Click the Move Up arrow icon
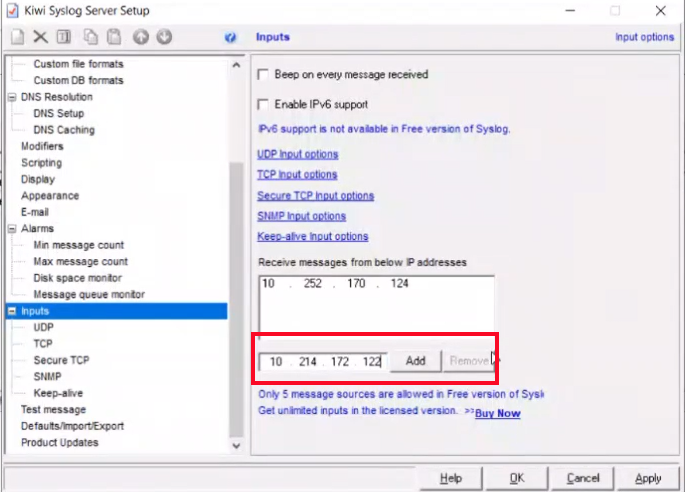Image resolution: width=685 pixels, height=492 pixels. pos(141,37)
